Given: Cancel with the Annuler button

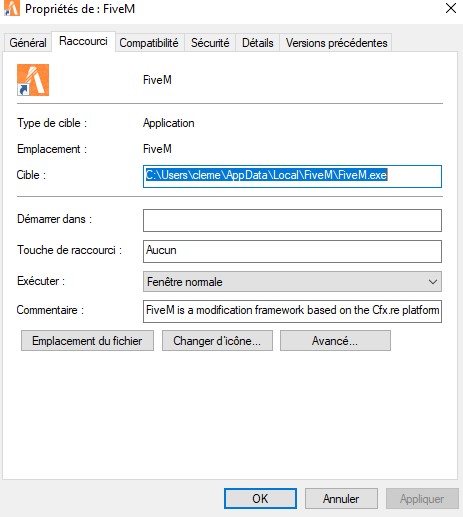Looking at the screenshot, I should 341,499.
